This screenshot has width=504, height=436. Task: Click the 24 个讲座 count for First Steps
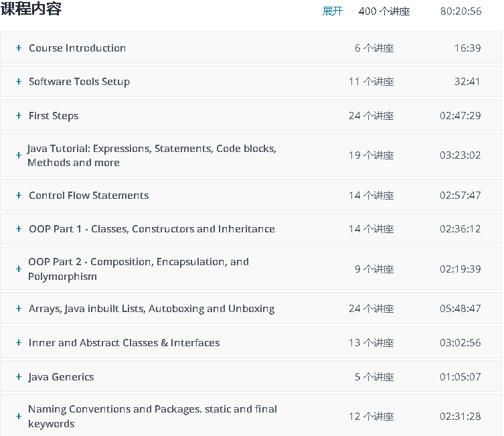point(371,116)
